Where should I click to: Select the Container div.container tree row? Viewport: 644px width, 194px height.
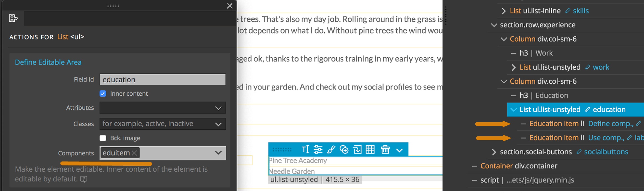519,166
